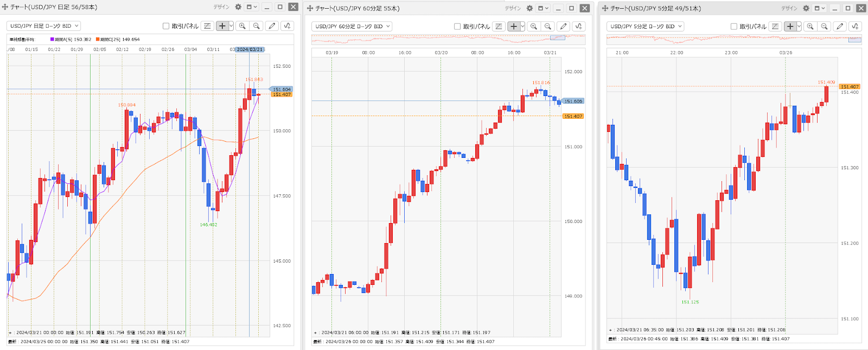Open the crosshair mode arrow in the 5-minute chart
The image size is (868, 350).
click(799, 27)
